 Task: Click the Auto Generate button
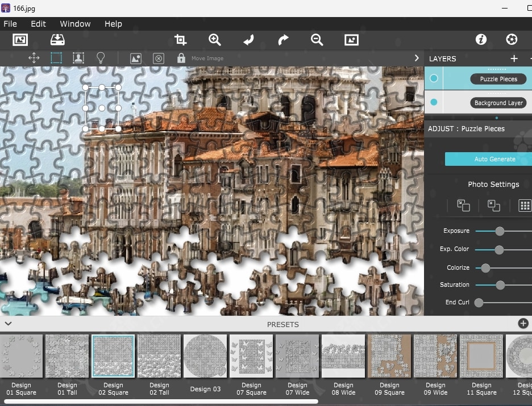(x=493, y=159)
